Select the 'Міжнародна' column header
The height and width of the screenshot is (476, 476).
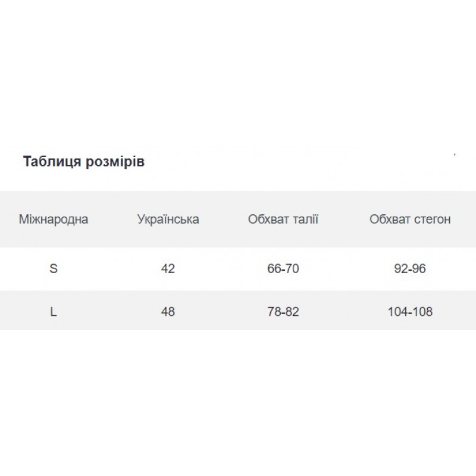pos(54,219)
